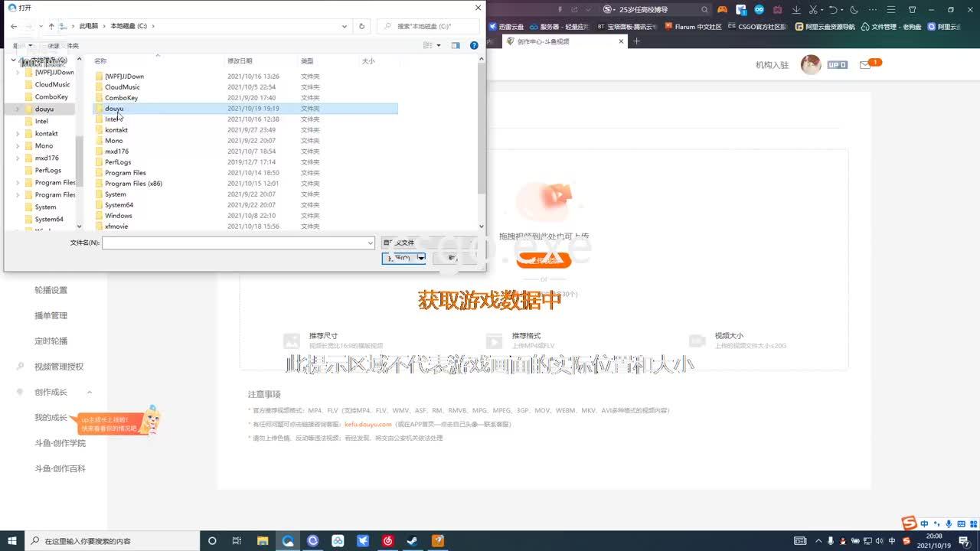Switch to the 创作中心-斗鱼视频 tab

(x=567, y=41)
